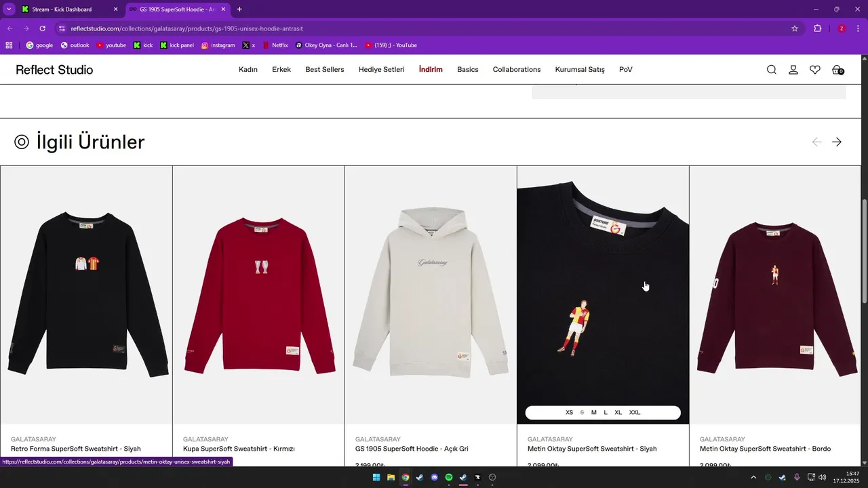Click the disabled previous-products left arrow
Screen dimensions: 868x488
[816, 142]
